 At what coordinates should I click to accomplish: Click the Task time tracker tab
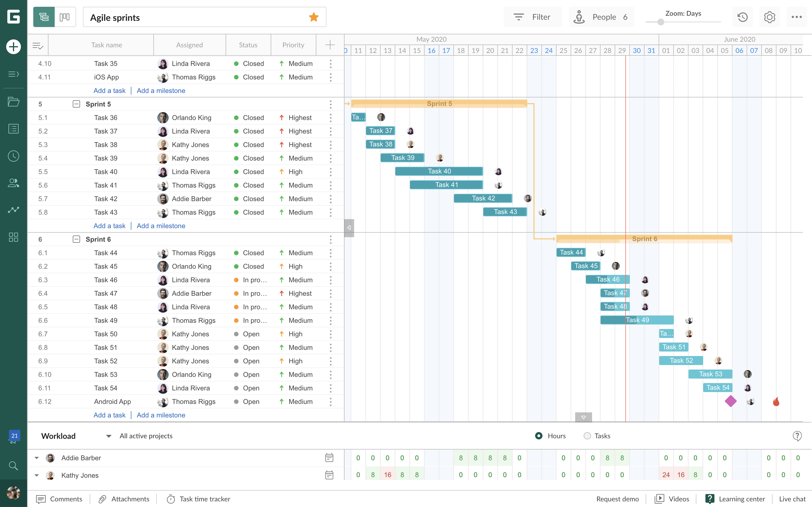tap(204, 499)
